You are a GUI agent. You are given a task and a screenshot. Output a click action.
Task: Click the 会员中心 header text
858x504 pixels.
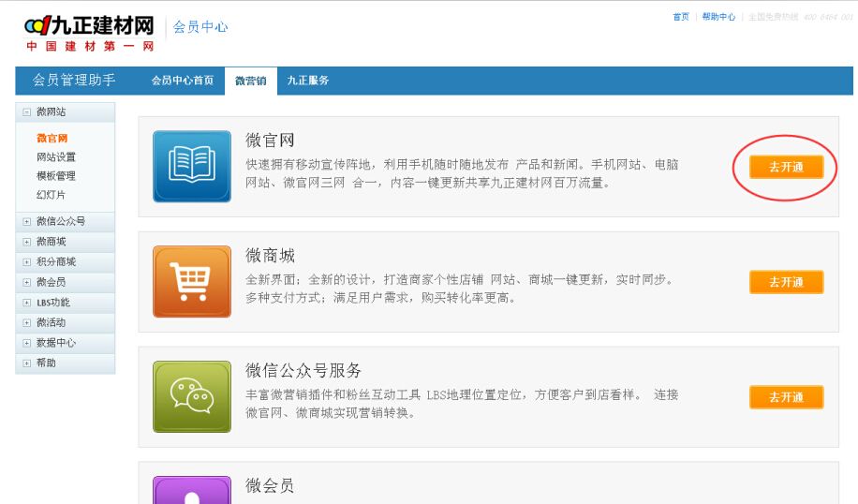(200, 27)
